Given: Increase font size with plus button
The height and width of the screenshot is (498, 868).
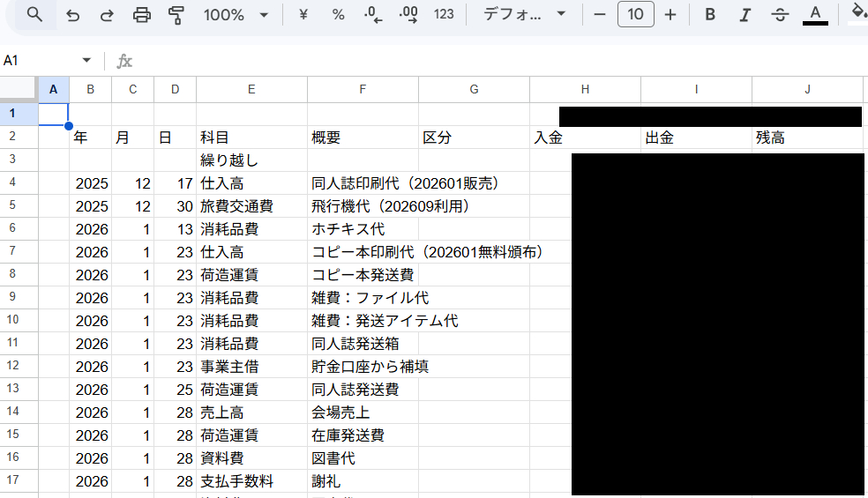Looking at the screenshot, I should pos(670,15).
